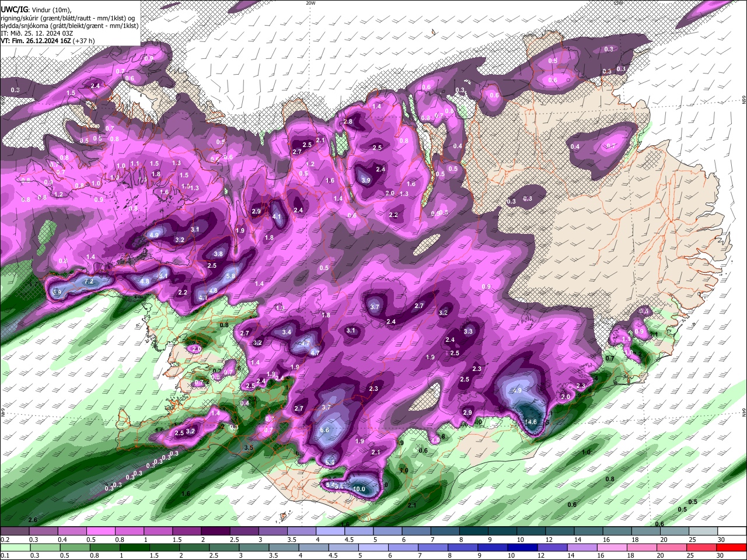The image size is (747, 560).
Task: Select the 7.2 value in the map
Action: pyautogui.click(x=89, y=281)
